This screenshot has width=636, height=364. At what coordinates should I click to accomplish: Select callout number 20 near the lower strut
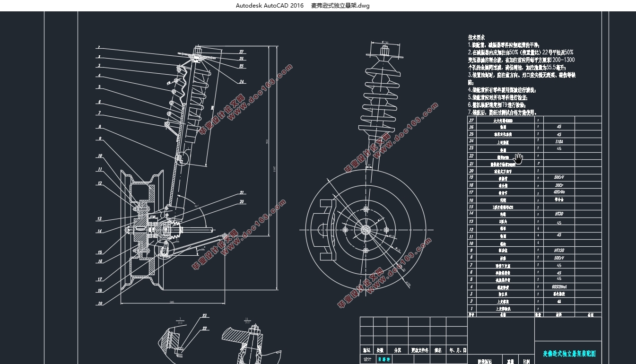(242, 201)
